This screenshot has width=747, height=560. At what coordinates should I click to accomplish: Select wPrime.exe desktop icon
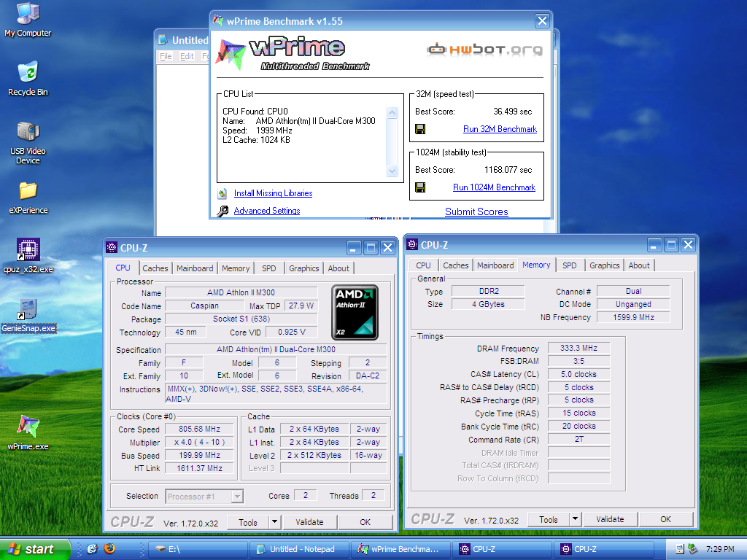[28, 432]
